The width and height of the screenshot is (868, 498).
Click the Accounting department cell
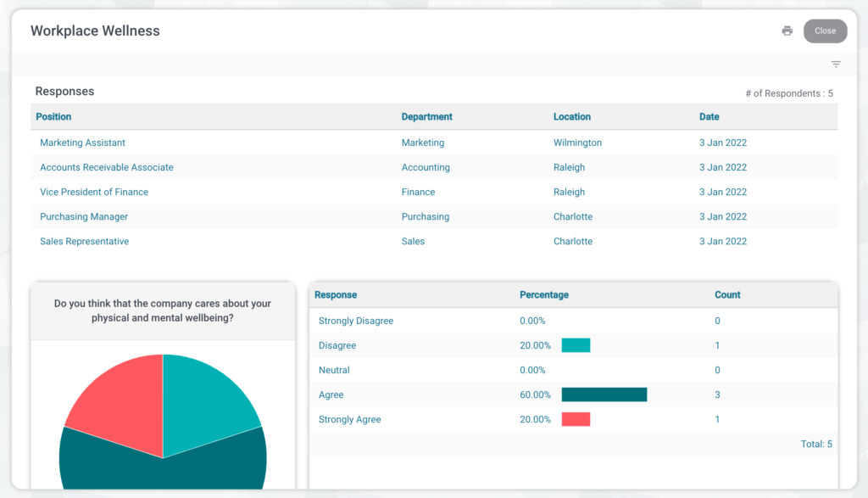[426, 167]
